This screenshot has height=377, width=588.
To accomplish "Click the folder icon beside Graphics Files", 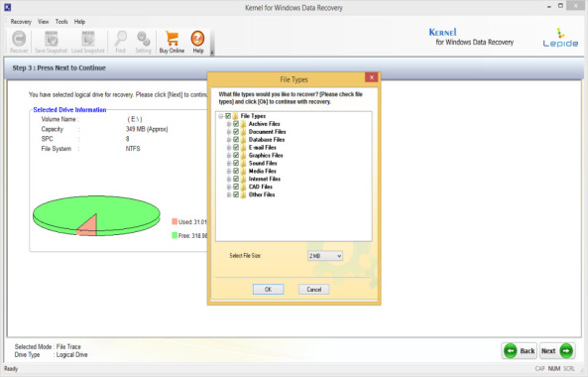I will [243, 156].
